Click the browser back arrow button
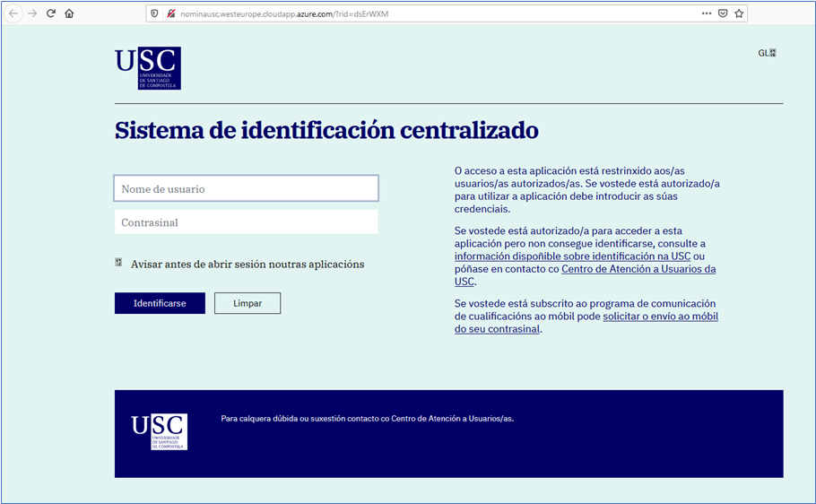This screenshot has height=504, width=816. (13, 13)
